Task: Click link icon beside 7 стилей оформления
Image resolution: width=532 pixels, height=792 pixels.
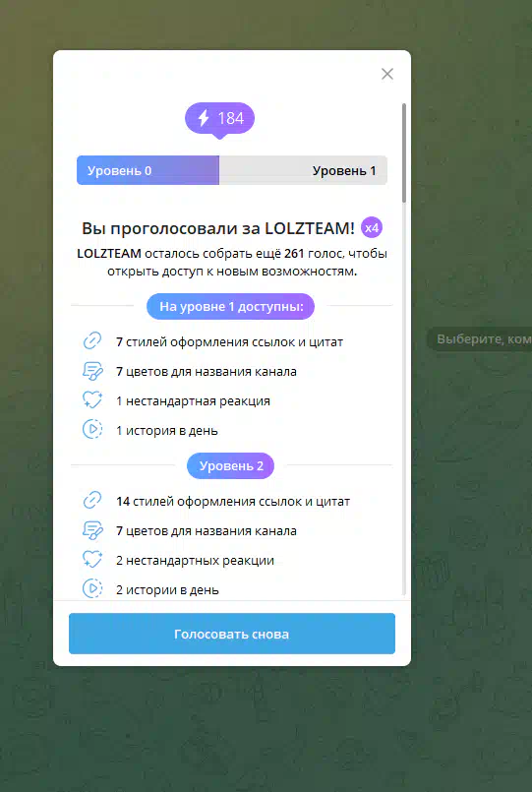Action: pos(92,341)
